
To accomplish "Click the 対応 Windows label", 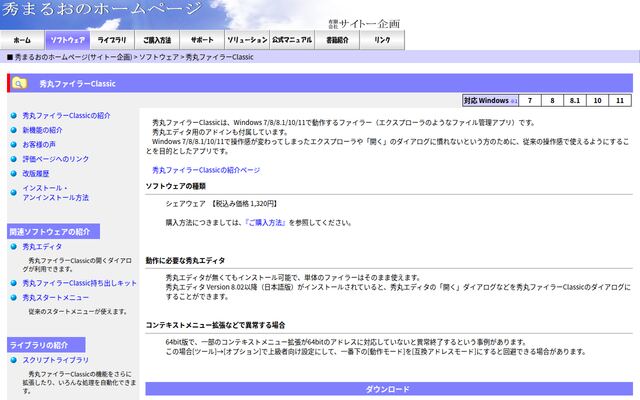I will tap(490, 100).
